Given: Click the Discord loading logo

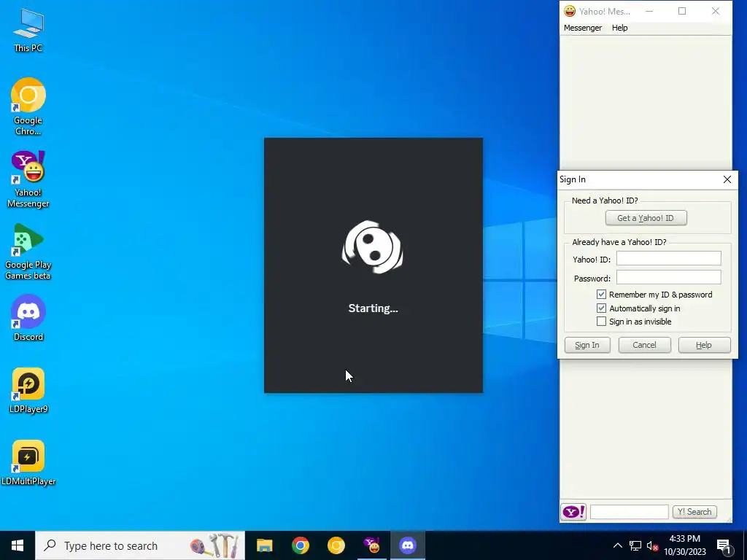Looking at the screenshot, I should coord(373,247).
